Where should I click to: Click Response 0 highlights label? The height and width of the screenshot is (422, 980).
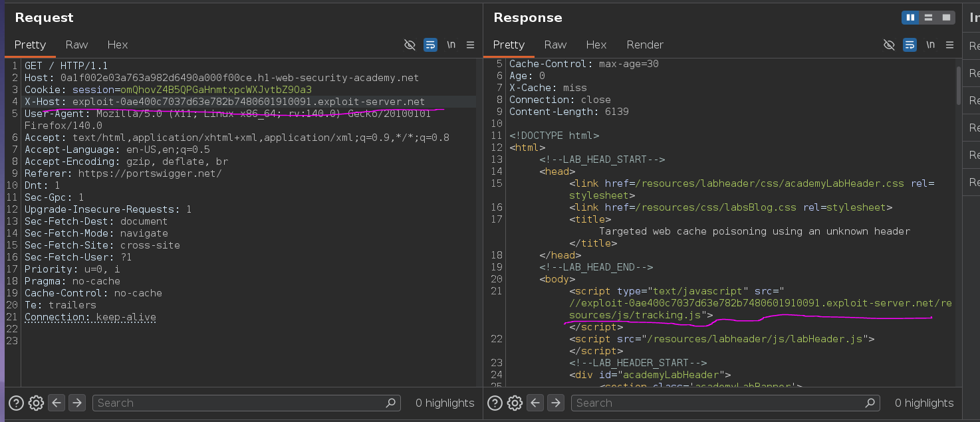924,403
